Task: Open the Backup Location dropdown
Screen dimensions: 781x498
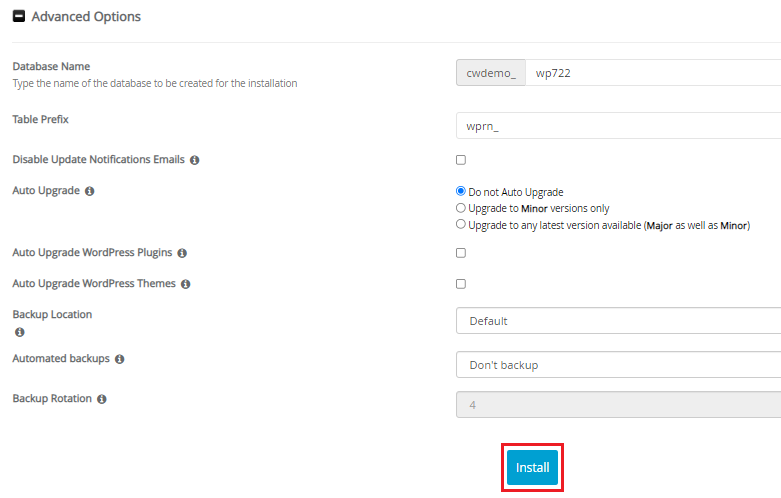Action: click(617, 321)
